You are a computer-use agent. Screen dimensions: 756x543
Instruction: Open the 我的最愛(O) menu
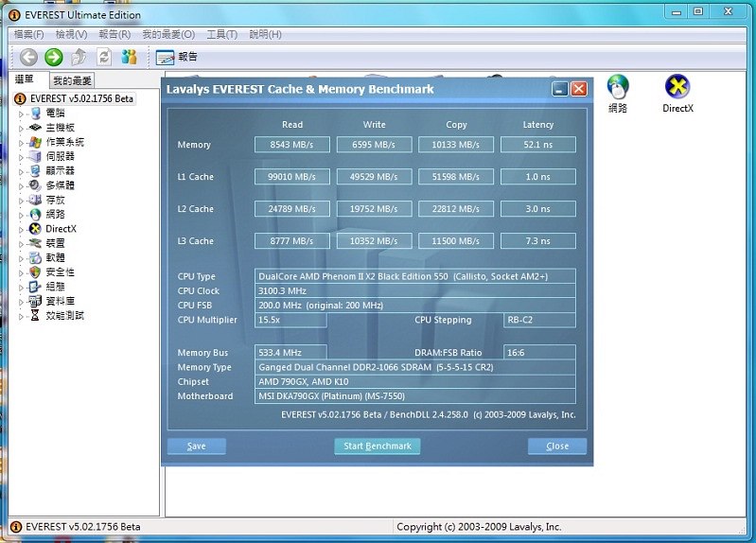[168, 34]
